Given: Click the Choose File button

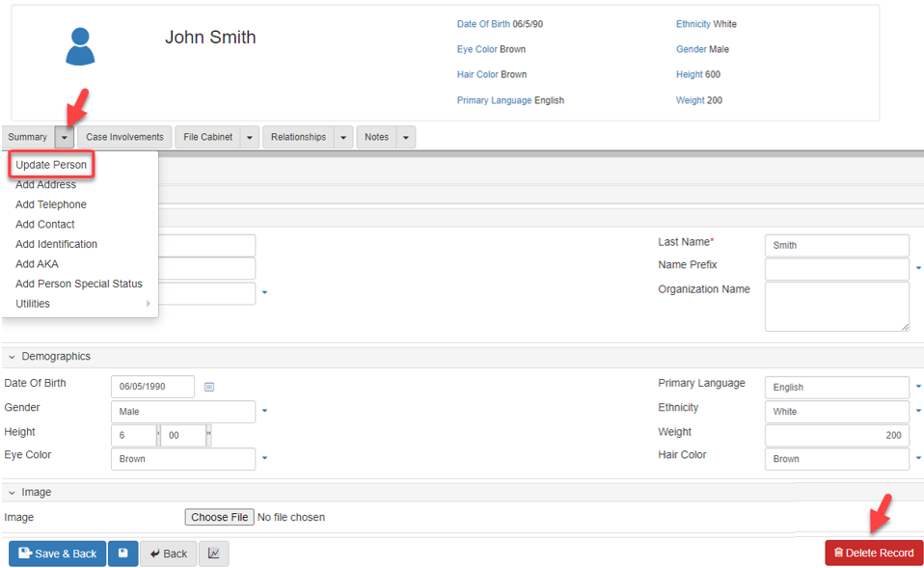Looking at the screenshot, I should click(x=219, y=517).
